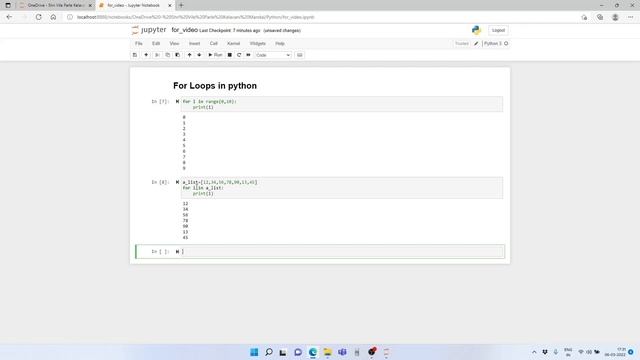Toggle run icon beside cell In [7]
Image resolution: width=640 pixels, height=360 pixels.
tap(177, 101)
